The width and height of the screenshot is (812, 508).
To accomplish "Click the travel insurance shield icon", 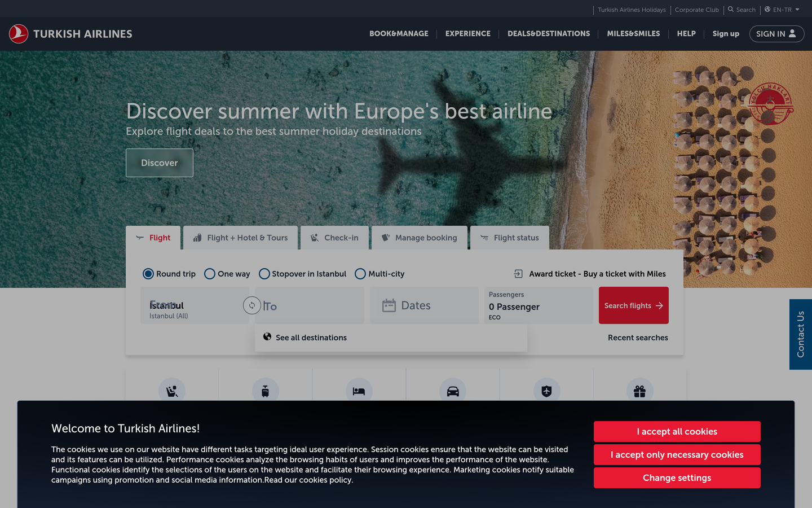I will (x=546, y=391).
